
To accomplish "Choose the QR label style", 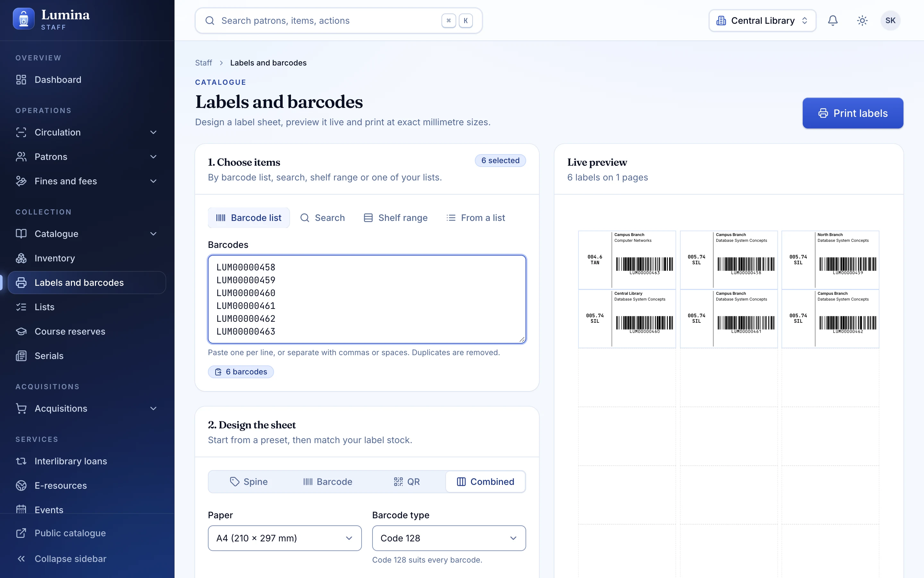I will click(406, 482).
